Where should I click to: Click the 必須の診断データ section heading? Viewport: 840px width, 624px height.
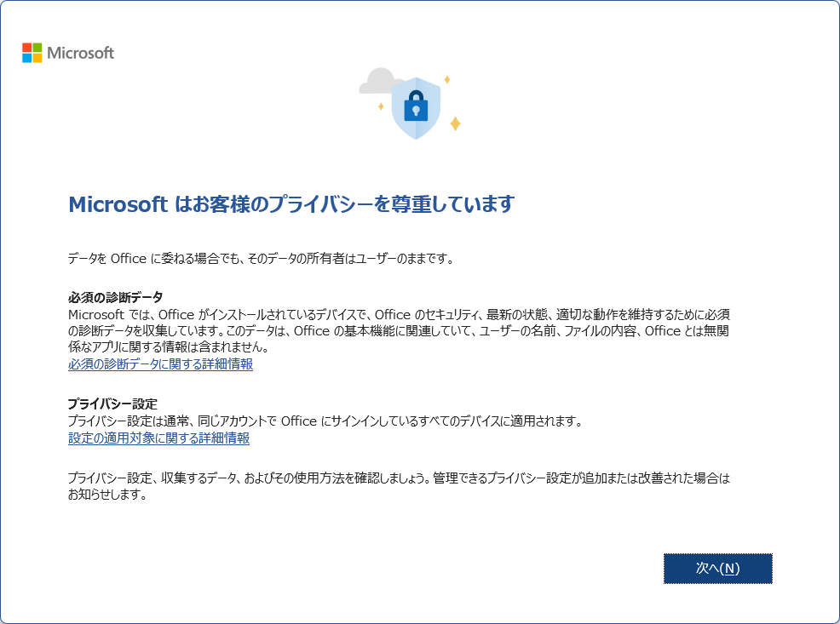pyautogui.click(x=115, y=297)
